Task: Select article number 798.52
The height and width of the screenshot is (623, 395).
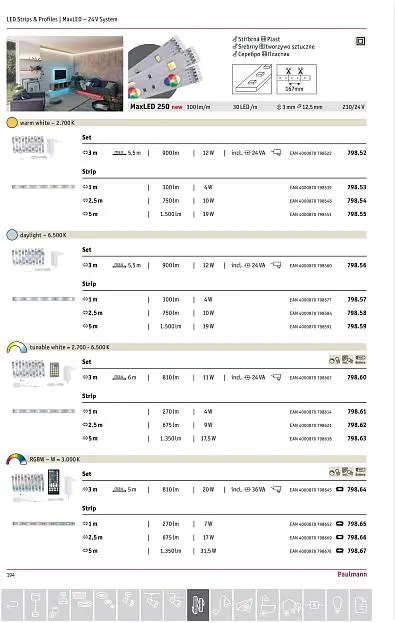Action: pos(356,153)
